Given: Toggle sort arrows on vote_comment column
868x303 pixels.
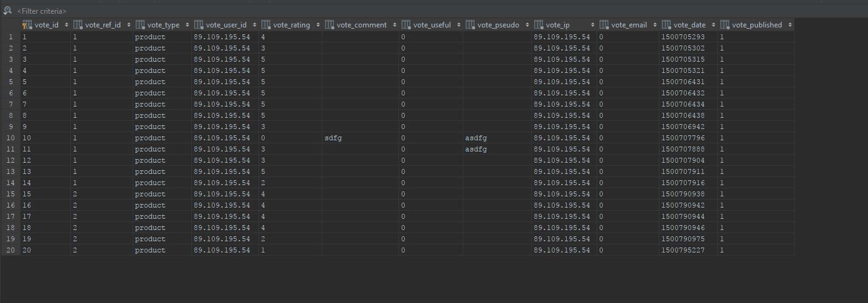Looking at the screenshot, I should (395, 25).
